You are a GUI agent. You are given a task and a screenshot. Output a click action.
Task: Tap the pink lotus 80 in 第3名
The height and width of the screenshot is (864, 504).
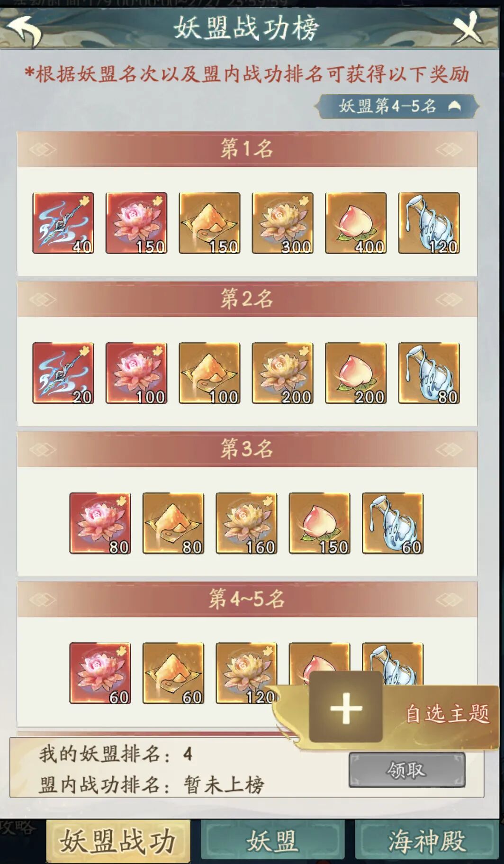[x=100, y=523]
